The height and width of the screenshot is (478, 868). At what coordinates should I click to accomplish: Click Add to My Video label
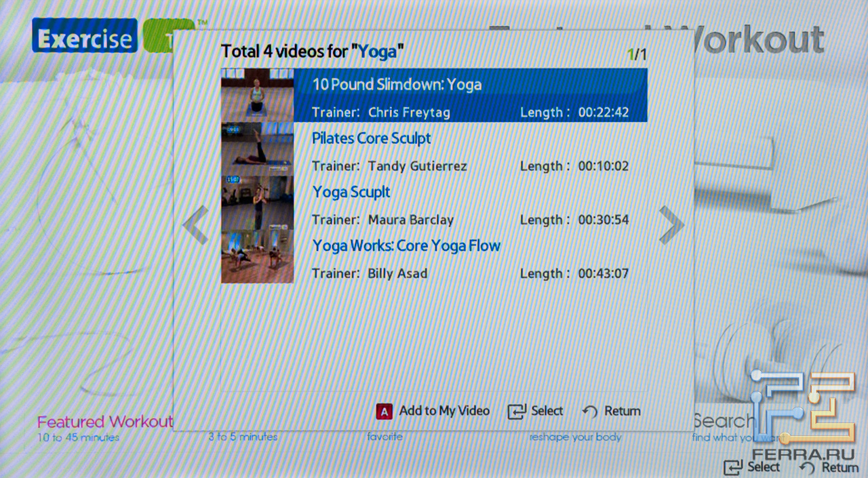pyautogui.click(x=444, y=411)
